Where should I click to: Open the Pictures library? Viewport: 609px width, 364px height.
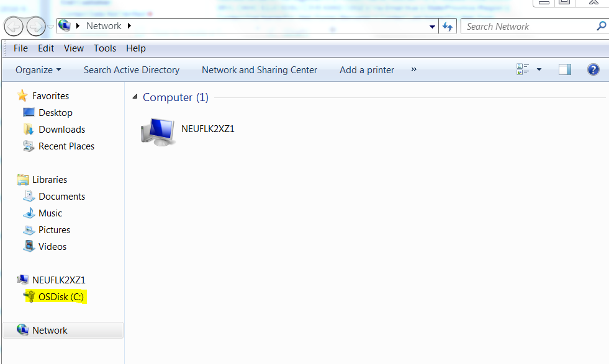click(55, 229)
